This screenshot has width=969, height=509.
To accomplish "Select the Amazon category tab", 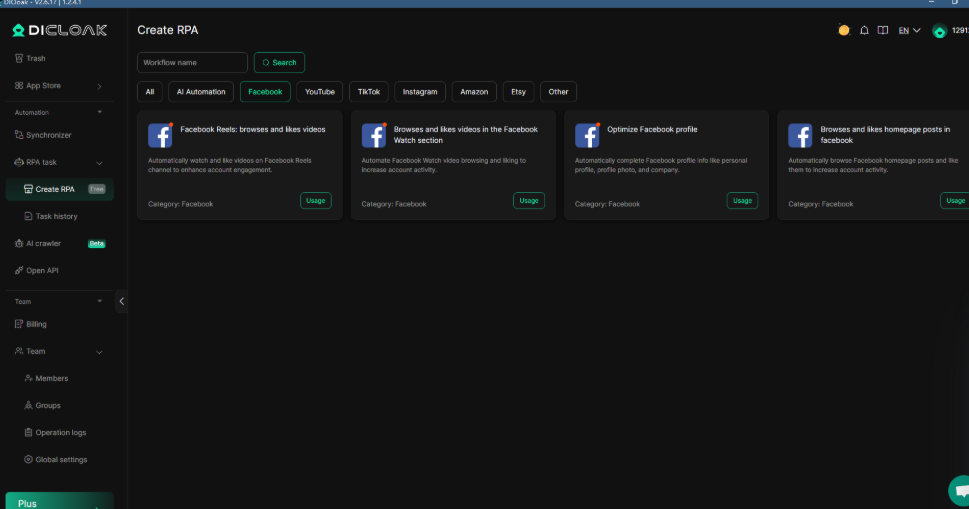I will (x=474, y=91).
